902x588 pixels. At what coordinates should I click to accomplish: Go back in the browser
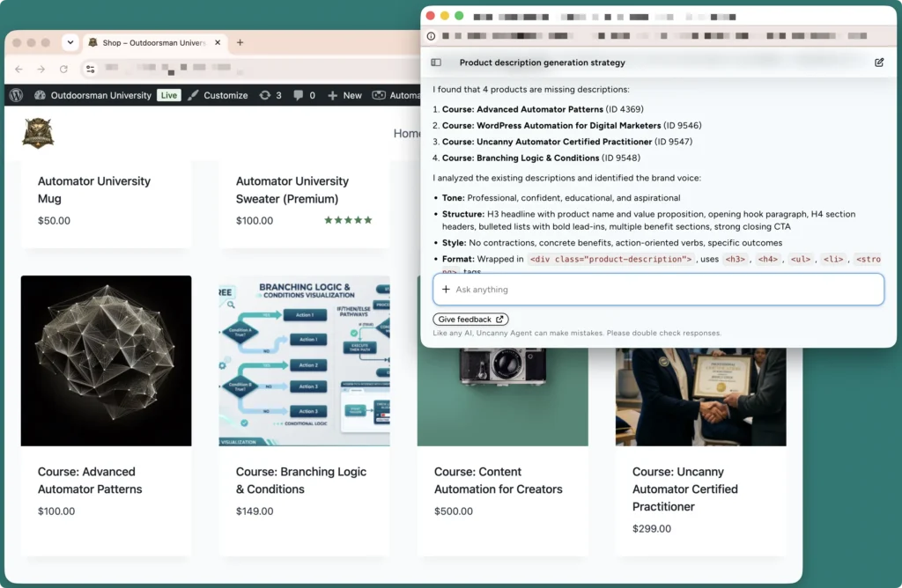coord(19,69)
